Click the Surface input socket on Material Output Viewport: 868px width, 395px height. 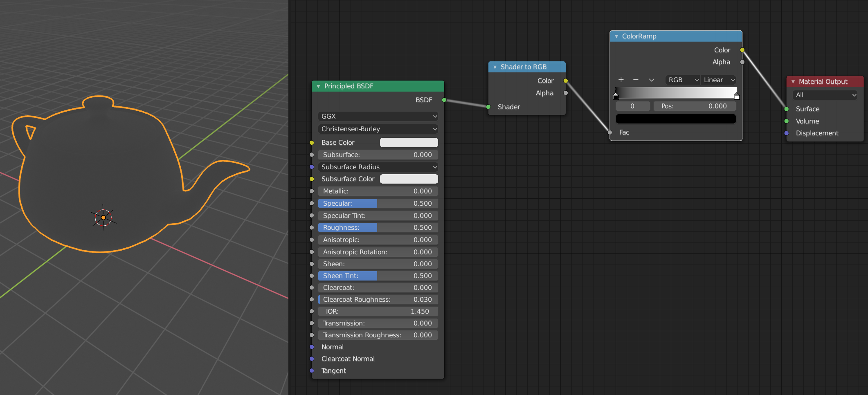pyautogui.click(x=786, y=109)
